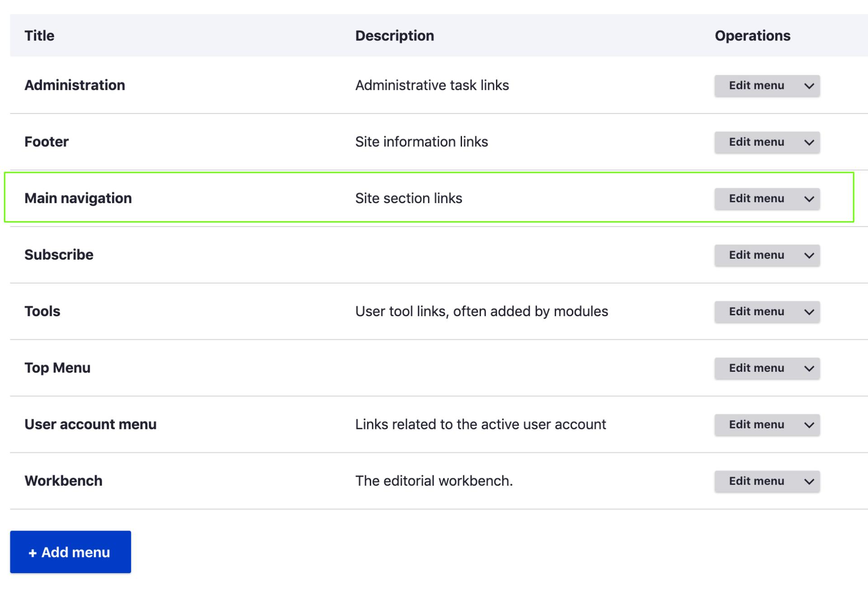Select the Tools menu title
This screenshot has height=593, width=868.
(x=42, y=311)
